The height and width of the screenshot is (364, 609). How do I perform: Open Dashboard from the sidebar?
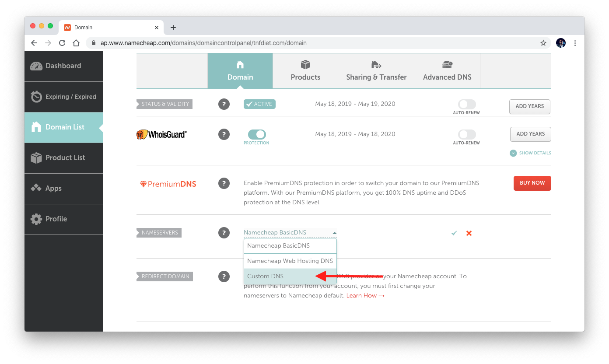point(64,66)
